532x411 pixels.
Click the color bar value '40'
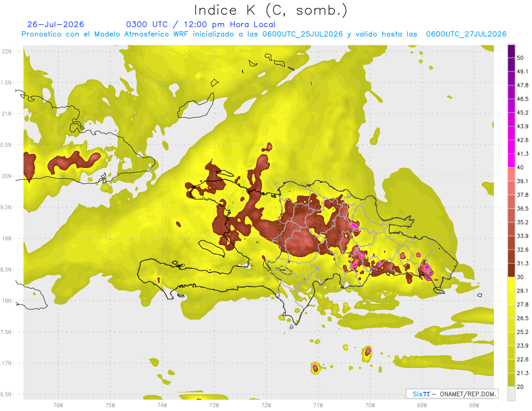coord(520,168)
